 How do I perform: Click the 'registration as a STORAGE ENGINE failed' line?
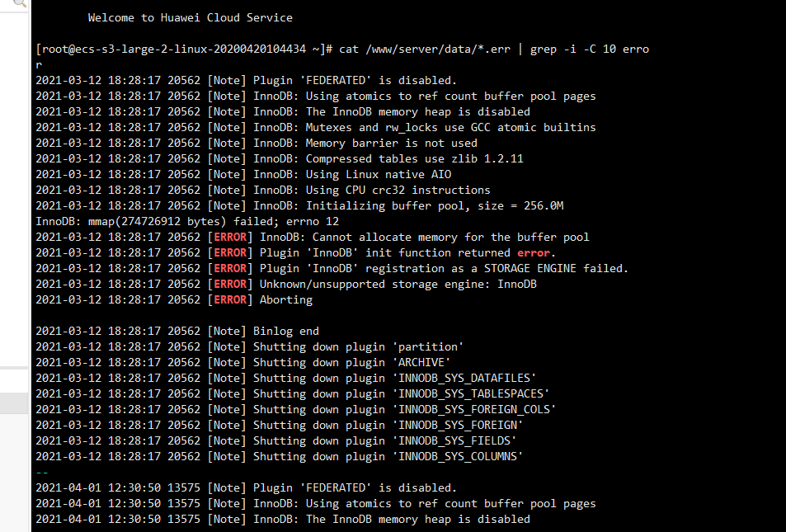332,268
